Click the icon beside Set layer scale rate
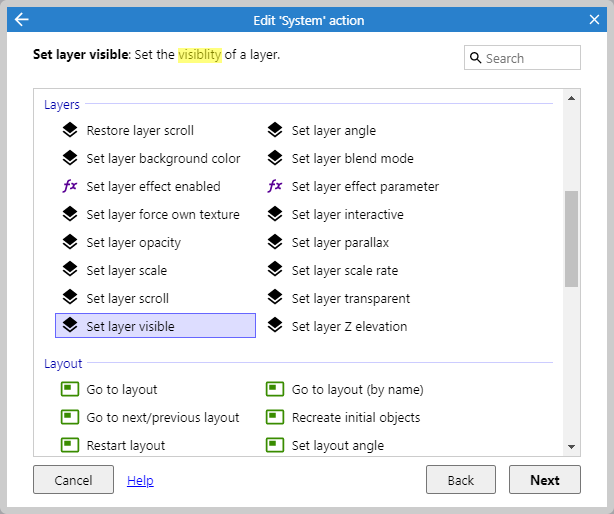The image size is (614, 514). pos(275,270)
